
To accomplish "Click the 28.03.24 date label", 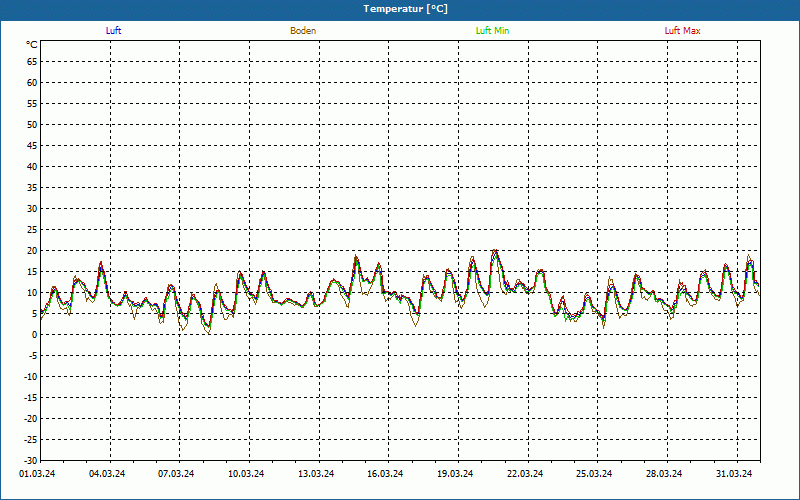I will [x=664, y=473].
